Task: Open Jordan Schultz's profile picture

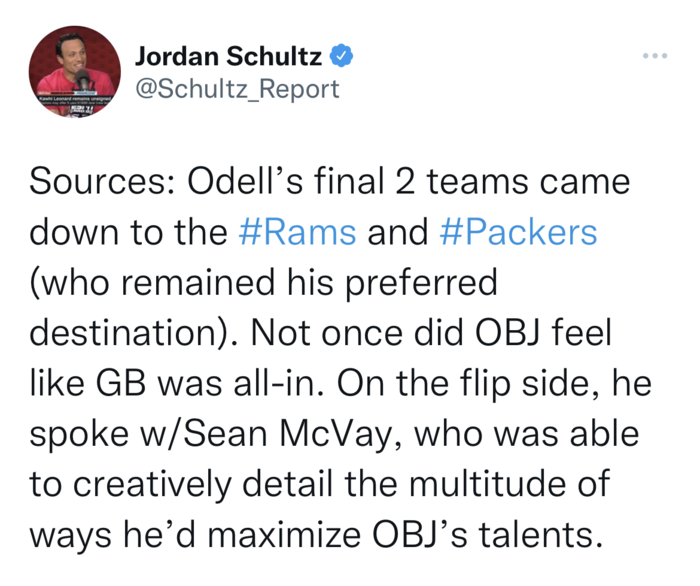Action: [73, 72]
